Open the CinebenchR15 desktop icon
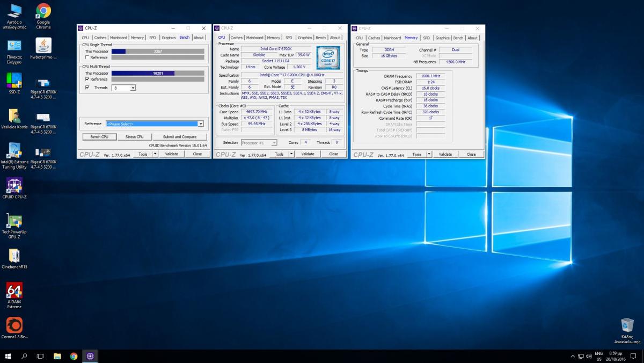The height and width of the screenshot is (363, 644). point(14,258)
